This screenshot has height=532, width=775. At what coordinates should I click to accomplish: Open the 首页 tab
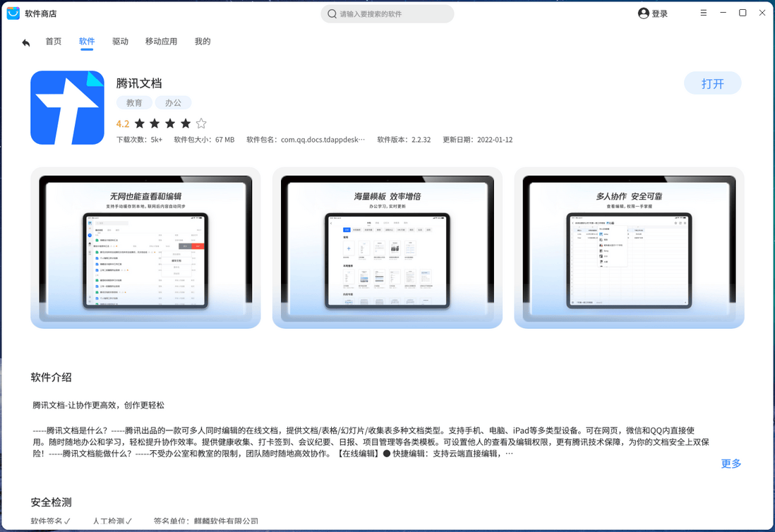click(54, 42)
